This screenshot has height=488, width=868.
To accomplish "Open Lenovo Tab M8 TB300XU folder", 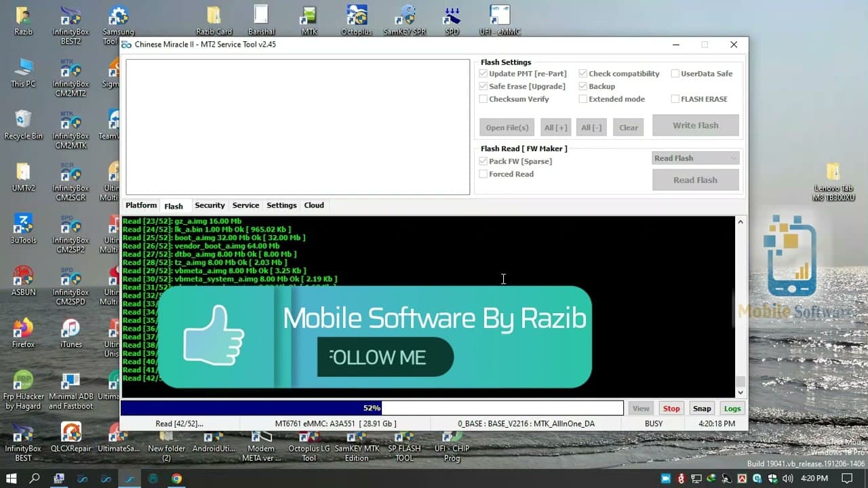I will coord(833,182).
